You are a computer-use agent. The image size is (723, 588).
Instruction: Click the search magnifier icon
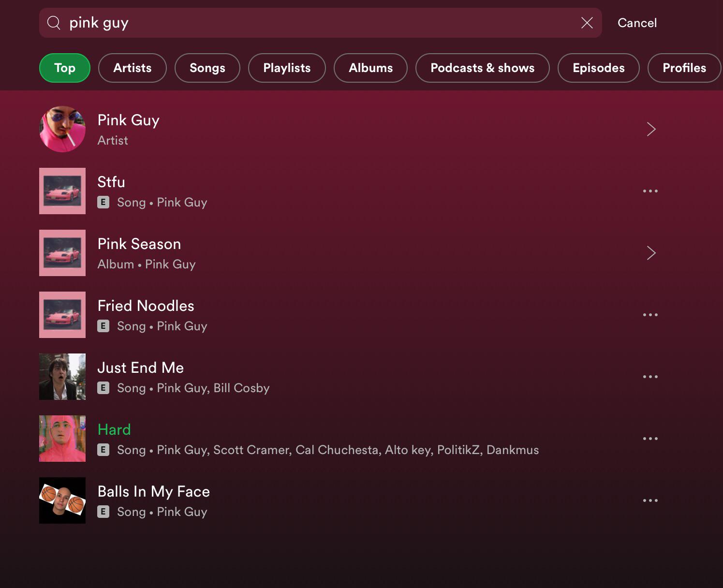coord(54,23)
